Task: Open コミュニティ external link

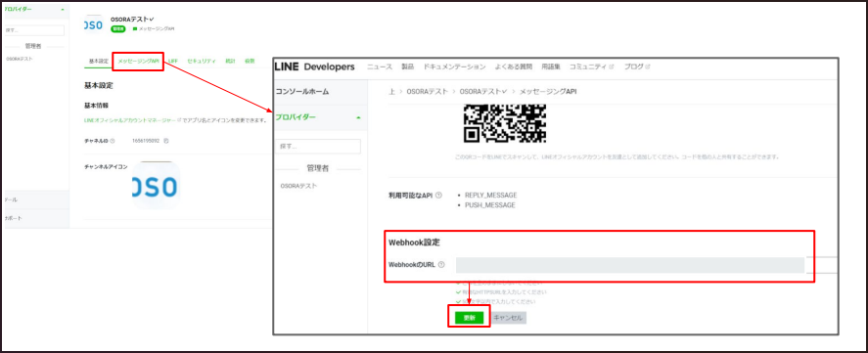Action: click(592, 66)
